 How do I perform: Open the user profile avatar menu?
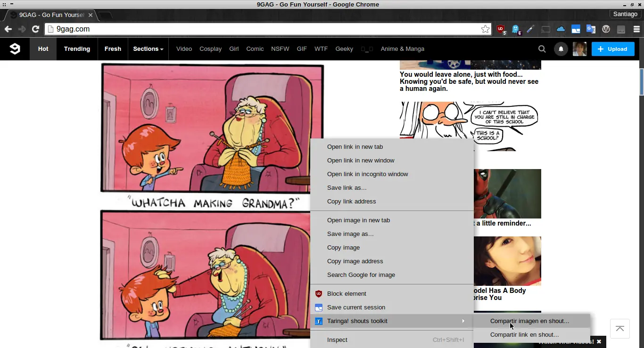579,49
